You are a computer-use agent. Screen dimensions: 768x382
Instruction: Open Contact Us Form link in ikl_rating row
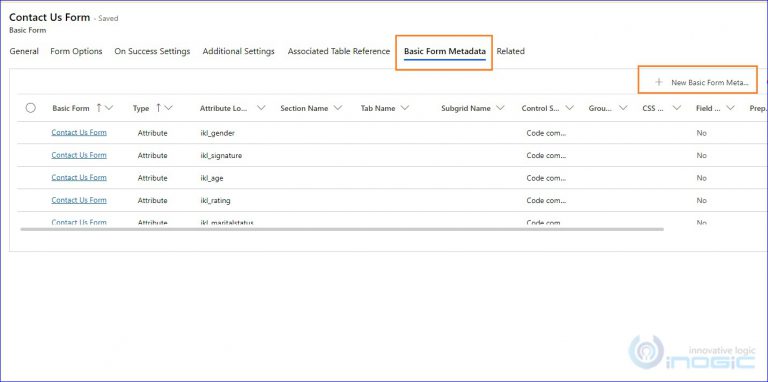[x=79, y=200]
